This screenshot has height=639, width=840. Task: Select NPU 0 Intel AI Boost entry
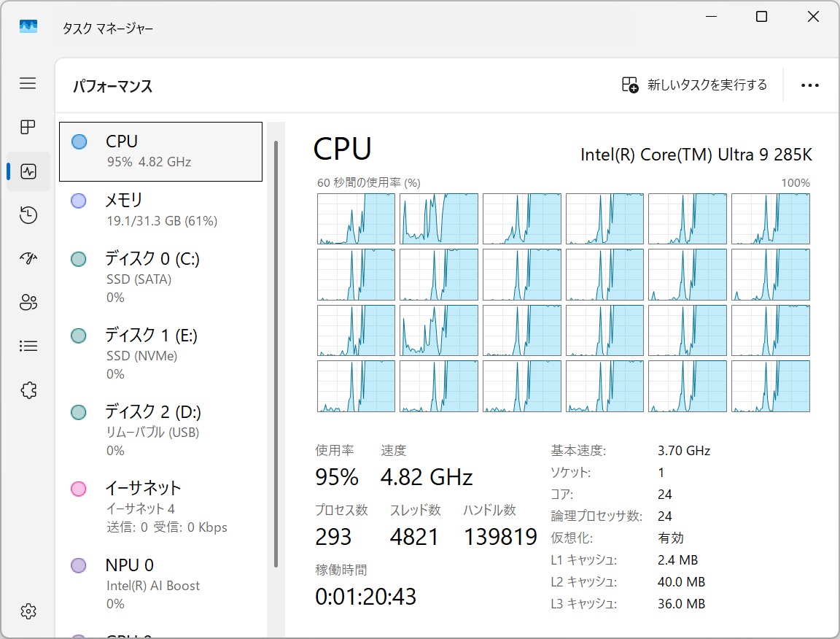(146, 582)
